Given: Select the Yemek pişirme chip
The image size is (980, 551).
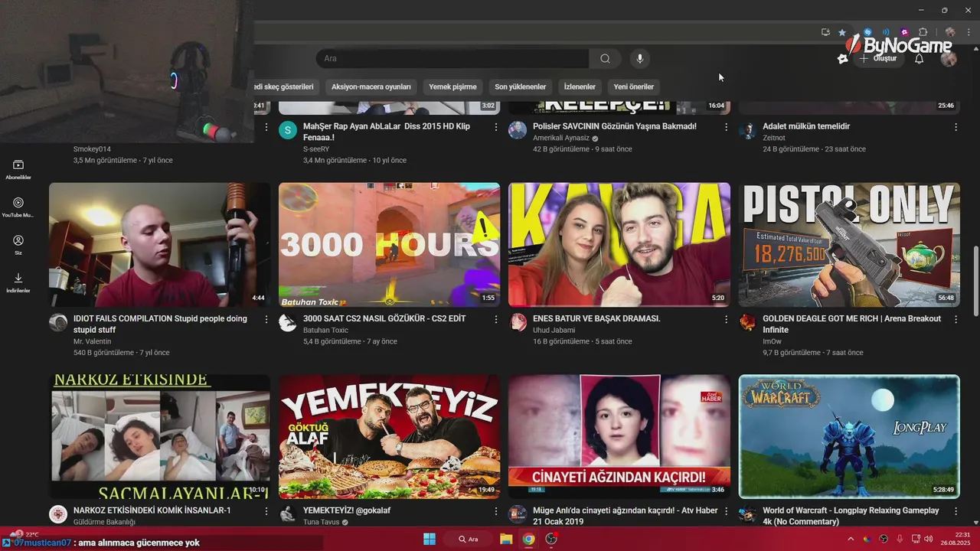Looking at the screenshot, I should tap(452, 86).
